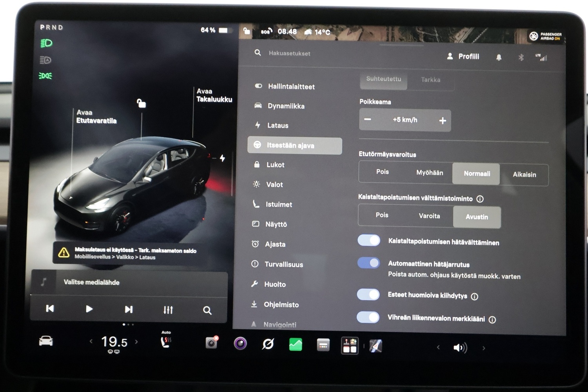Open Bluetooth settings icon
The width and height of the screenshot is (588, 392).
(x=521, y=57)
